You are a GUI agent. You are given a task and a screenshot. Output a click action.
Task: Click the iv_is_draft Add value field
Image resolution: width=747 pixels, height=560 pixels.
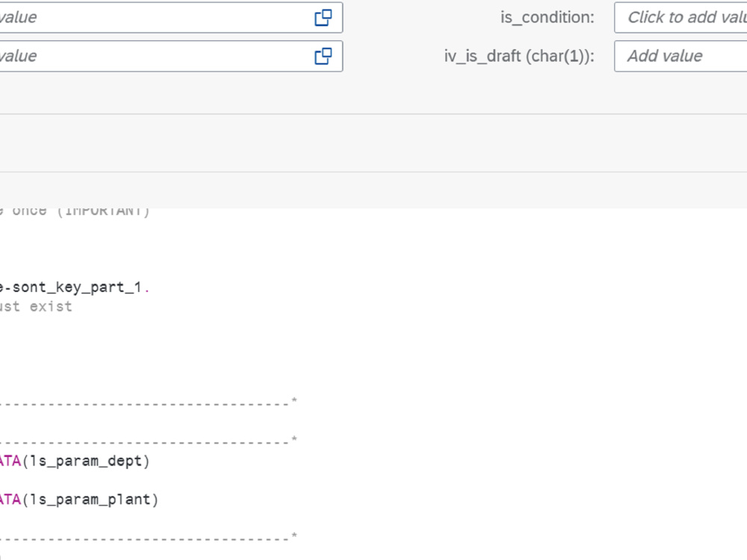point(681,56)
